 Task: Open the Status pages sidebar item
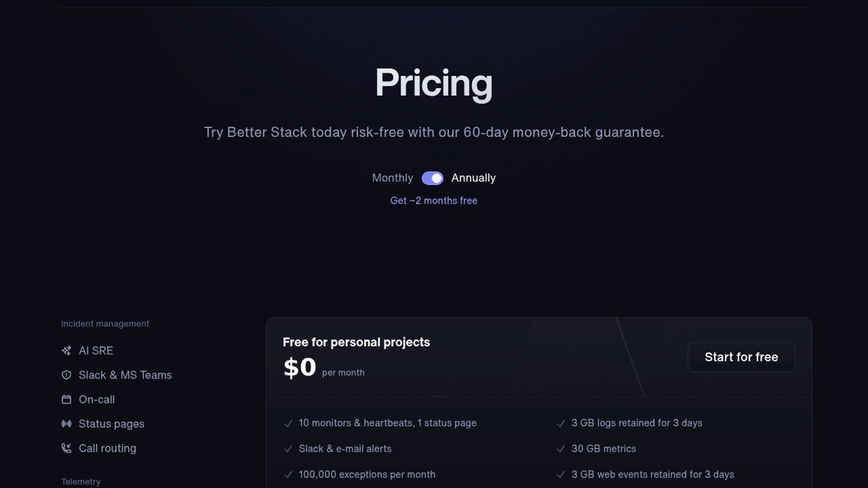click(x=112, y=424)
